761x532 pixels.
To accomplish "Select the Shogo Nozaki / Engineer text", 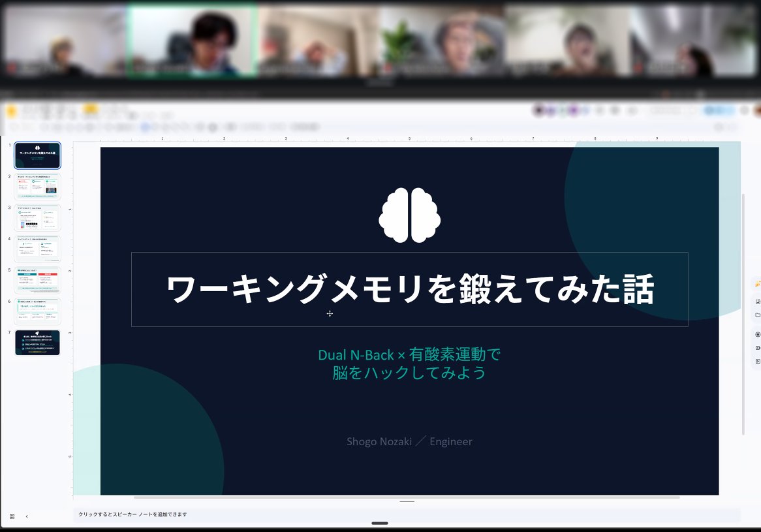I will click(x=409, y=441).
